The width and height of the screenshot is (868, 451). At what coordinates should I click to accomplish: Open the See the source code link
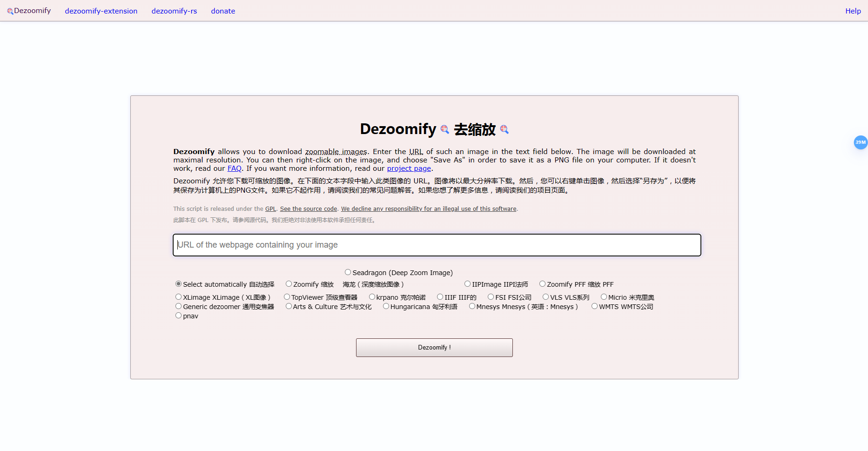click(309, 209)
